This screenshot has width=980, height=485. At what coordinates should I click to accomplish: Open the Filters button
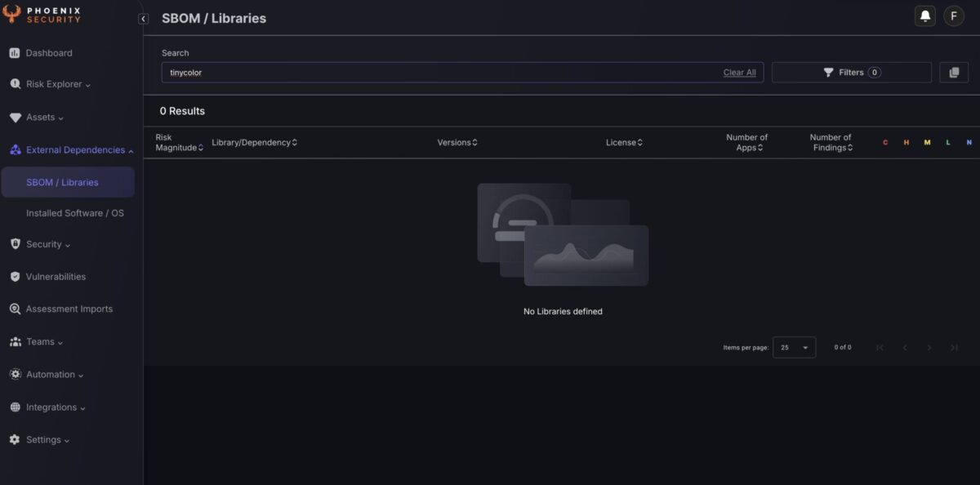click(x=851, y=73)
